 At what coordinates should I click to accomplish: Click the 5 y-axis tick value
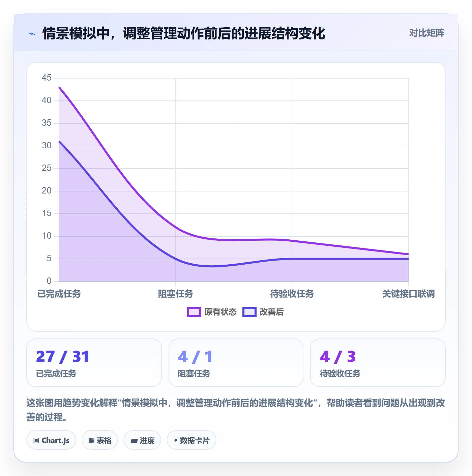pos(49,259)
